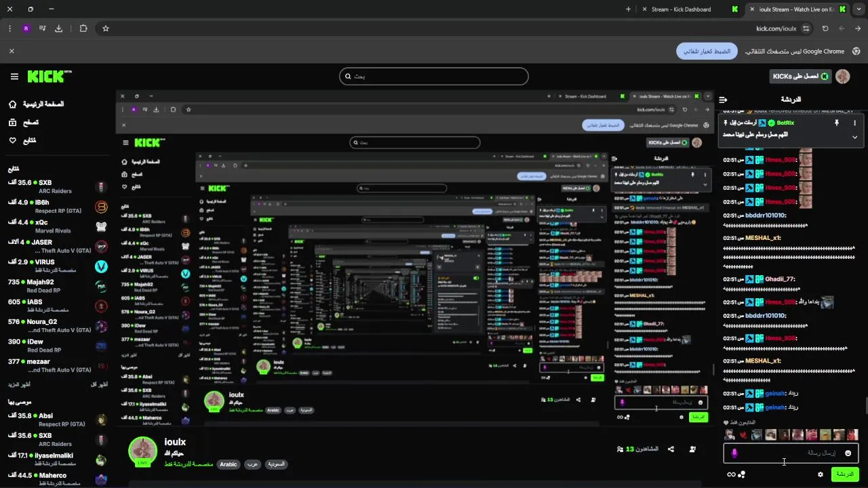
Task: Click BotRix username in pinned message
Action: pos(785,123)
